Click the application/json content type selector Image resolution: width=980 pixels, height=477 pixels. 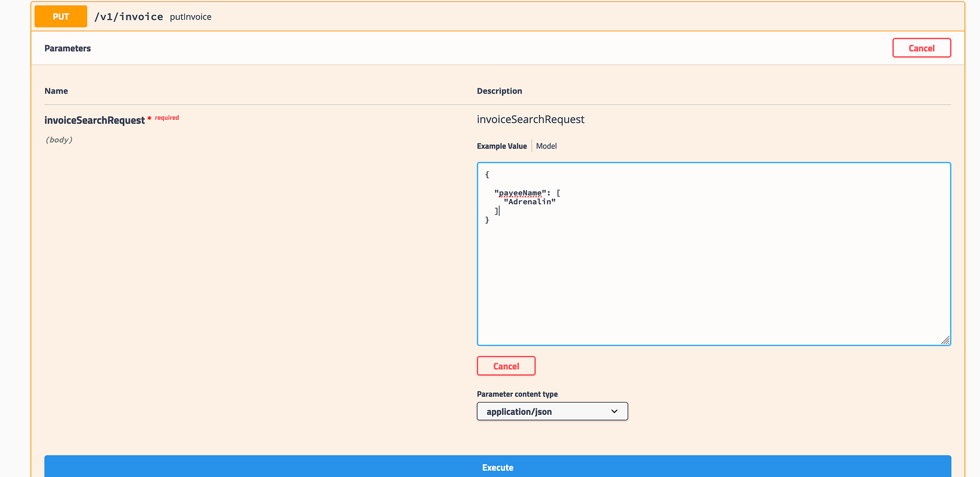552,411
